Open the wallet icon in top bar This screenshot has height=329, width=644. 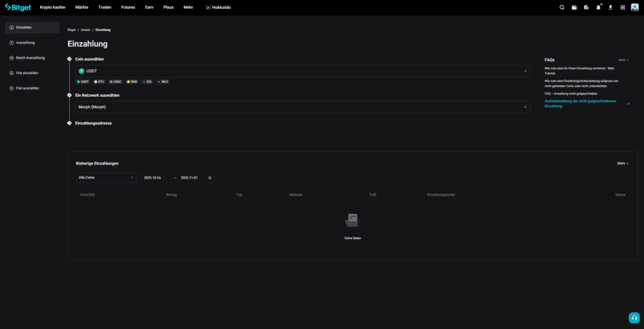pos(574,8)
